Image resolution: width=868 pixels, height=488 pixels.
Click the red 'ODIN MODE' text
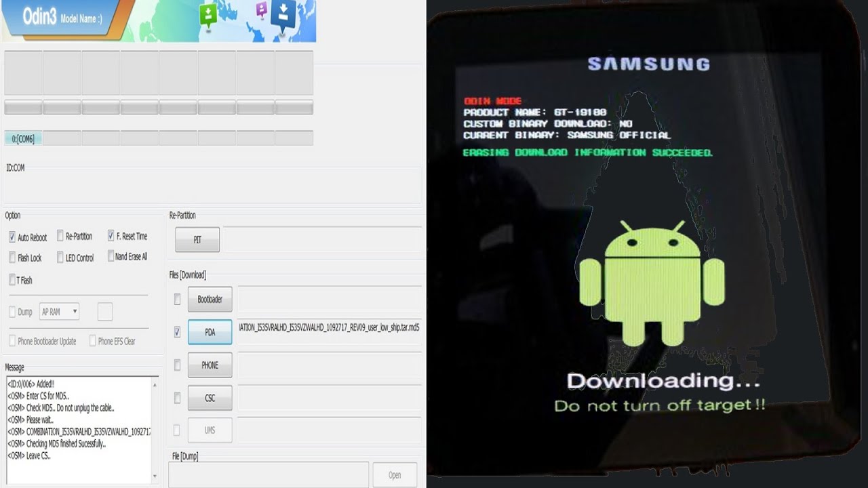pyautogui.click(x=492, y=102)
